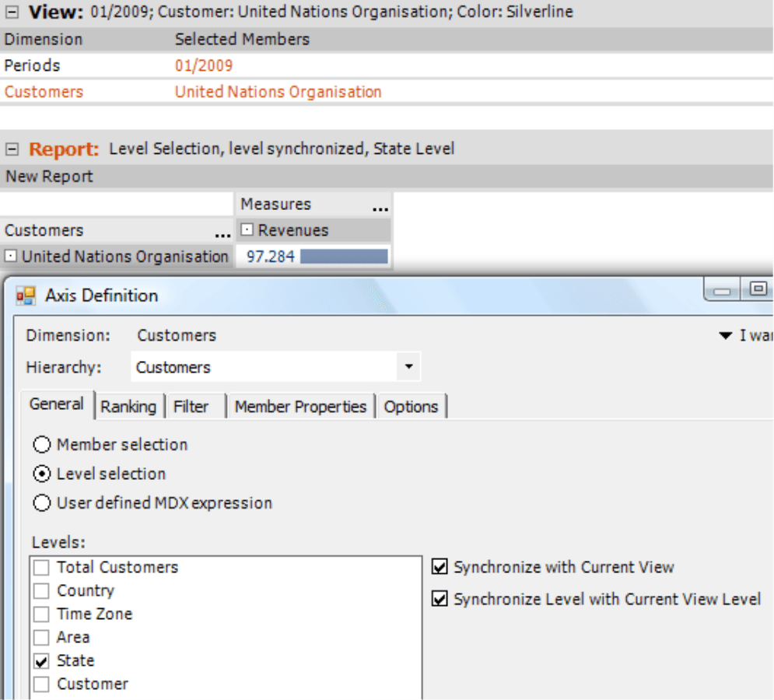This screenshot has height=700, width=774.
Task: Switch to the General tab
Action: [x=56, y=404]
